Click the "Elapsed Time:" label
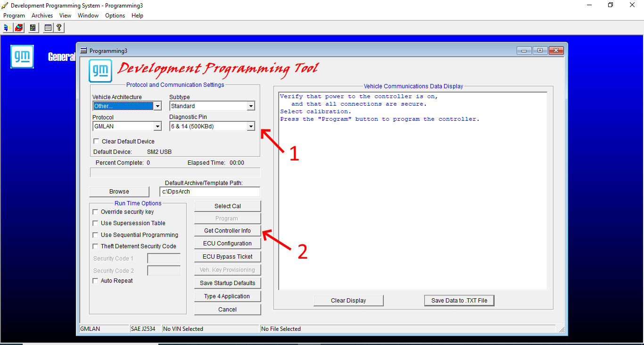 pos(206,163)
